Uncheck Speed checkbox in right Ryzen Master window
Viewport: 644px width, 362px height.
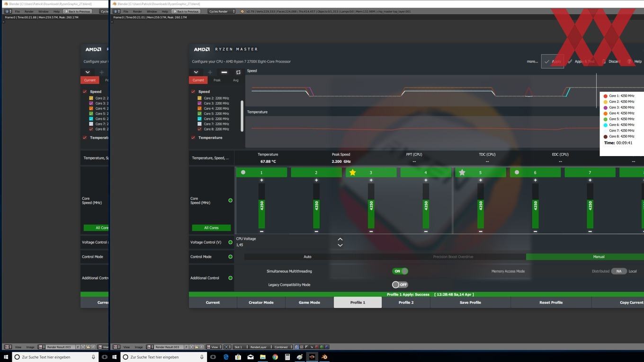tap(193, 91)
